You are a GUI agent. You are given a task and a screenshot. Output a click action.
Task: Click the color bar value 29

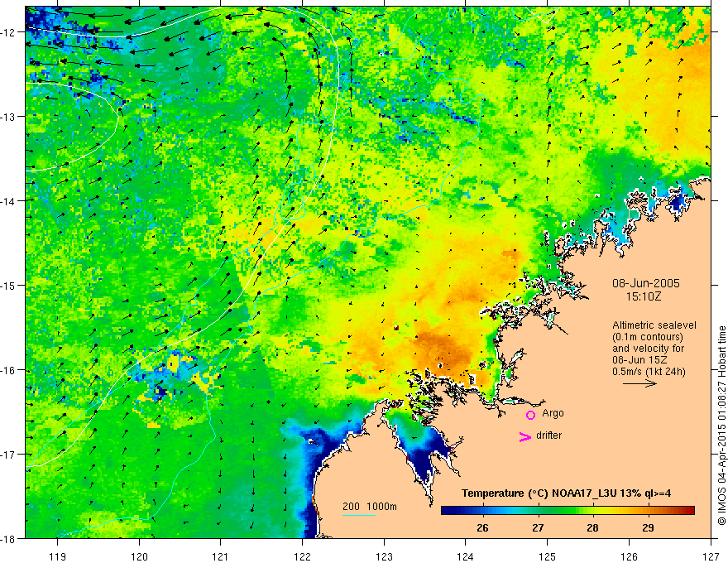point(648,527)
